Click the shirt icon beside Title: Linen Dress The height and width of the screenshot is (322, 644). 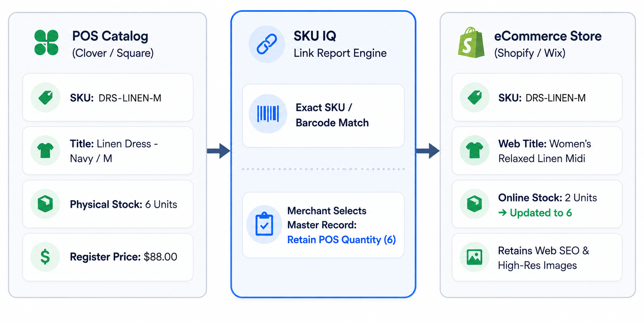point(45,150)
